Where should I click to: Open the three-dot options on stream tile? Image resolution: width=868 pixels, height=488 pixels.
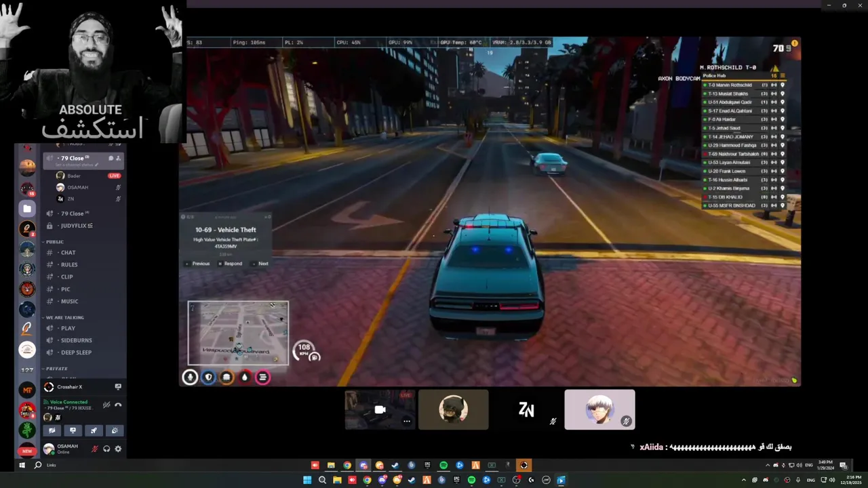point(407,421)
